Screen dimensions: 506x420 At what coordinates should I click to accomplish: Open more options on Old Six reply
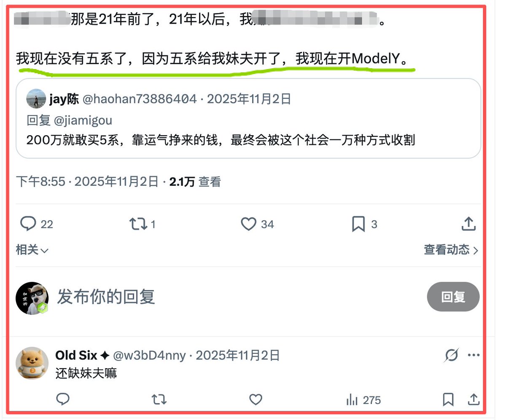click(x=474, y=355)
